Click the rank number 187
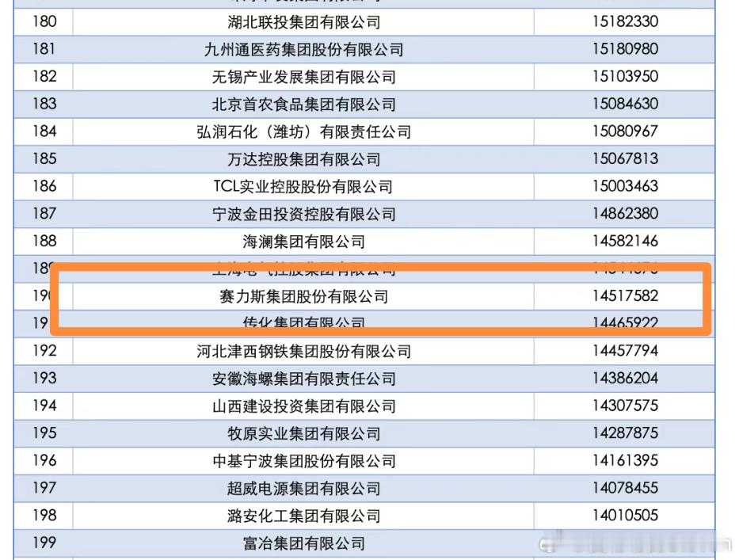Viewport: 739px width, 560px height. [45, 214]
